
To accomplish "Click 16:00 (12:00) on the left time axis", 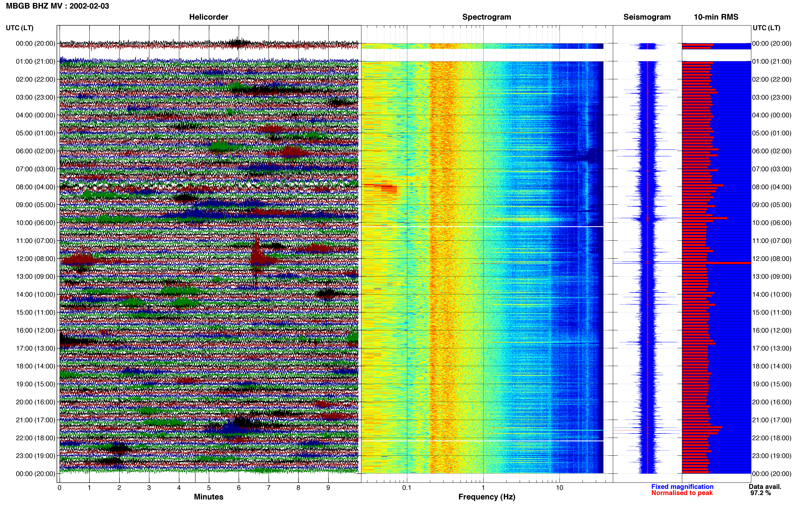I will [x=36, y=330].
